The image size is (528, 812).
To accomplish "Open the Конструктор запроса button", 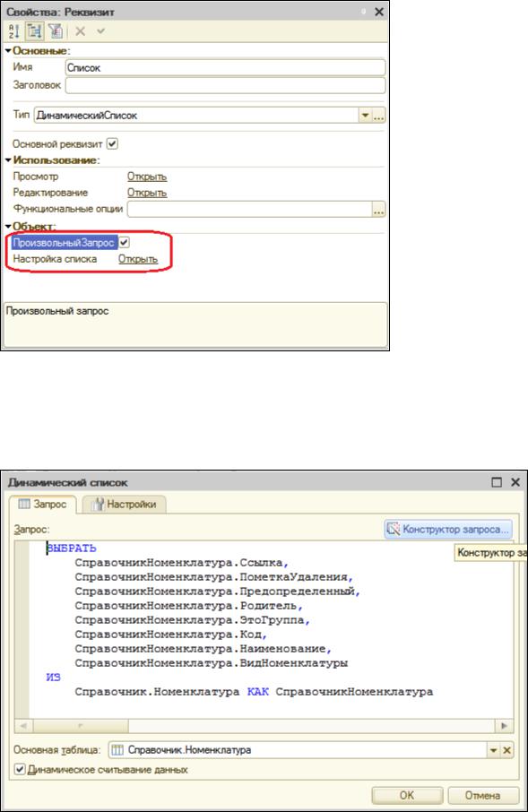I will [448, 530].
